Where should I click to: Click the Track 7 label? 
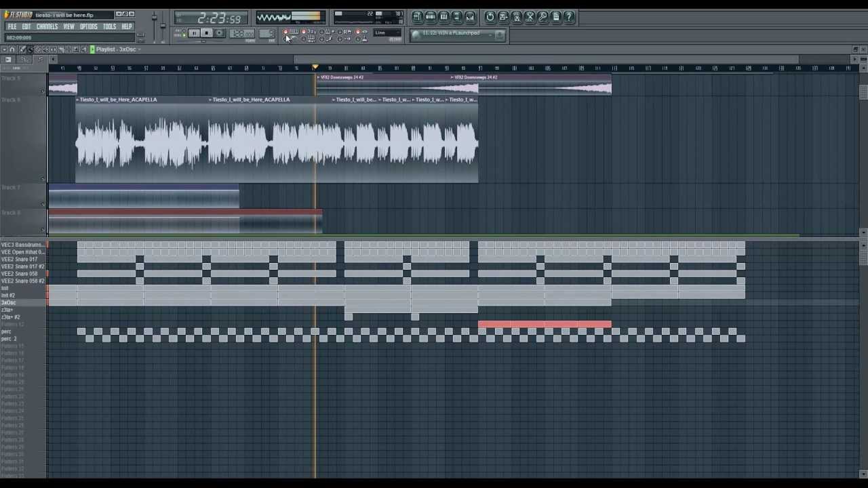(x=11, y=188)
